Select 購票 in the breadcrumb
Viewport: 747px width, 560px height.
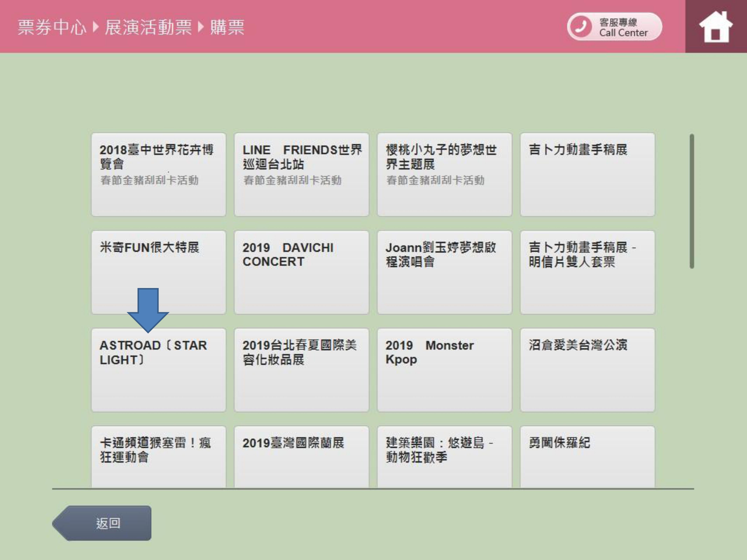click(227, 27)
